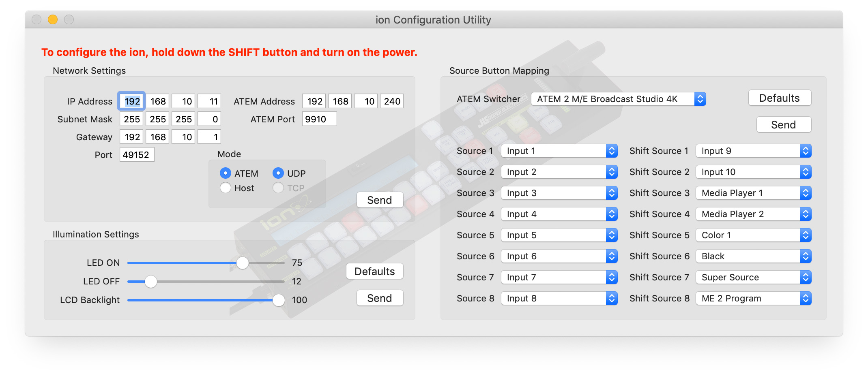Click Send in Illumination Settings

point(380,298)
